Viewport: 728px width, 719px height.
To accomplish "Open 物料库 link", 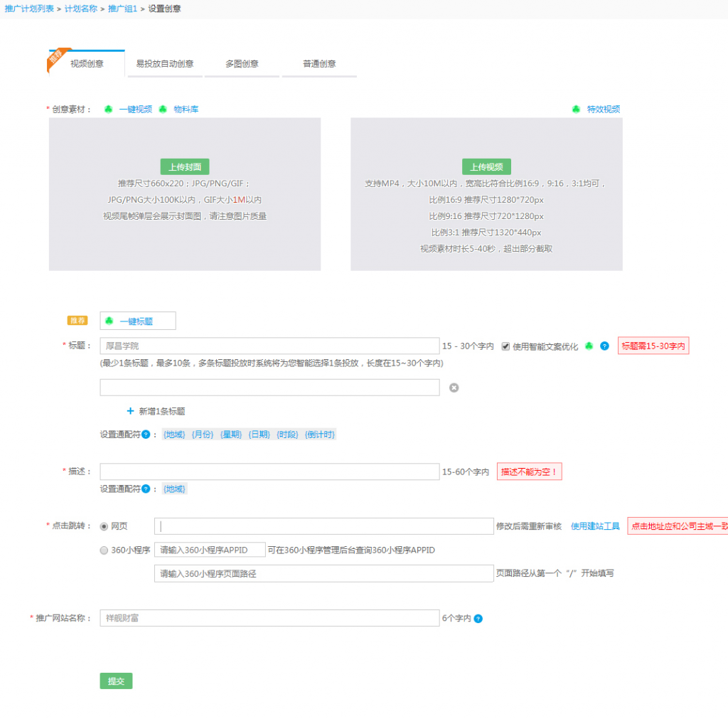I will [x=186, y=109].
